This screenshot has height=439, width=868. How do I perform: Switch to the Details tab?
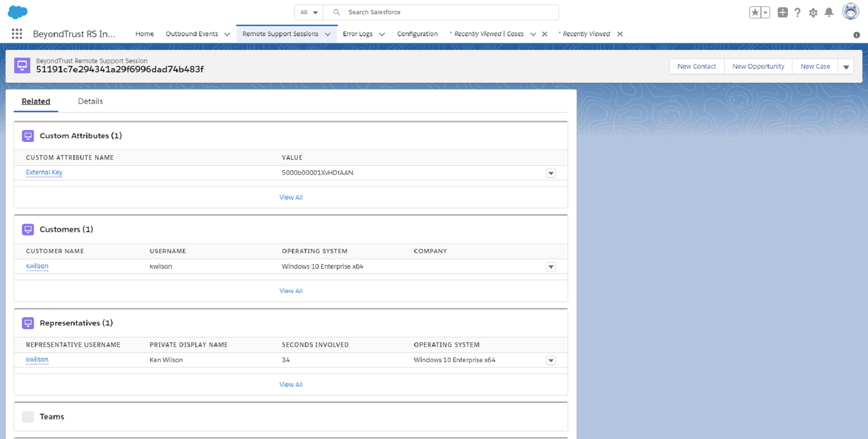pyautogui.click(x=90, y=101)
